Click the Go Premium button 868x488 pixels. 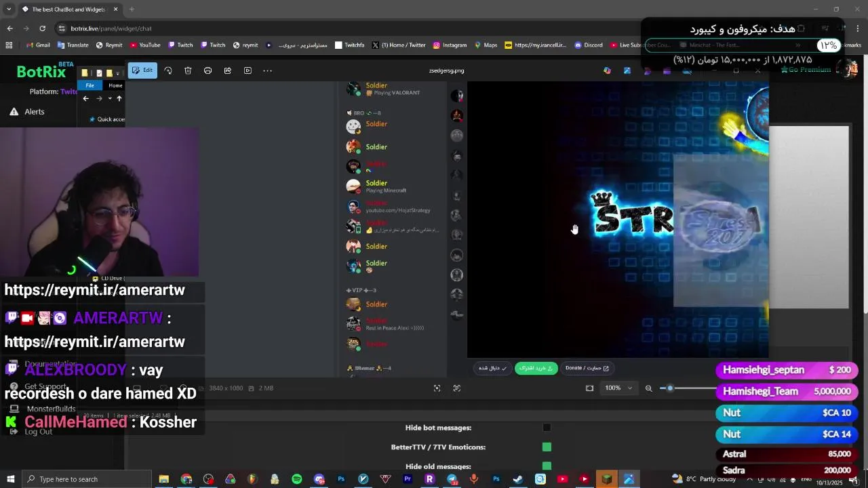click(806, 70)
